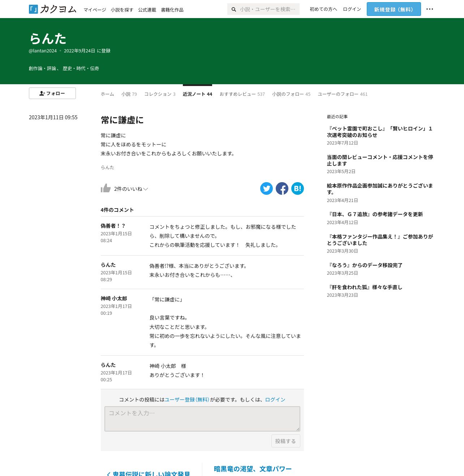The image size is (464, 476).
Task: Click the フォロー button
Action: click(x=52, y=93)
